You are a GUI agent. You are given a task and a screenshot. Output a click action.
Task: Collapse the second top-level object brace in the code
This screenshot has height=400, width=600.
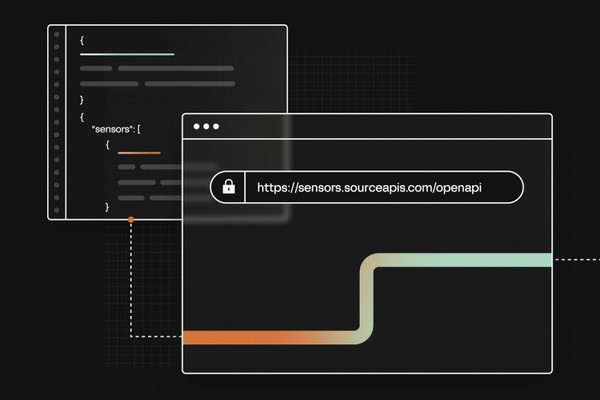click(x=82, y=115)
